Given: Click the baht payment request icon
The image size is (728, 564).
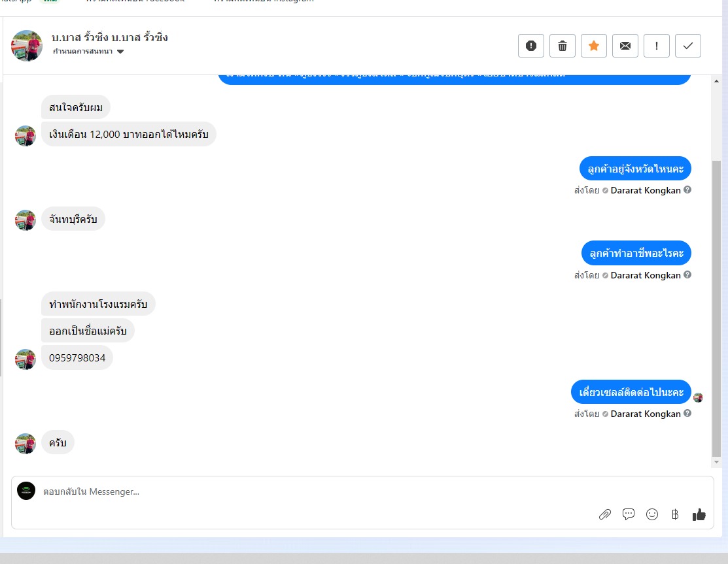Looking at the screenshot, I should pos(675,514).
